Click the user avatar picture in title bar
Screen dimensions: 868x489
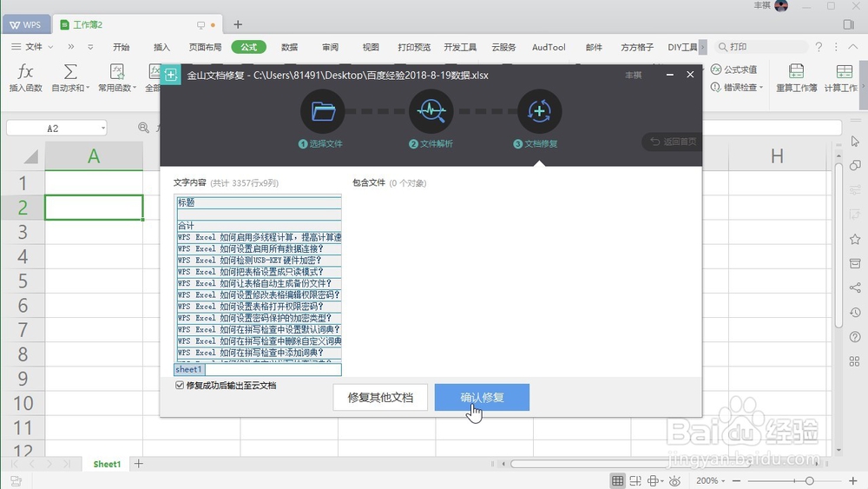pyautogui.click(x=781, y=6)
